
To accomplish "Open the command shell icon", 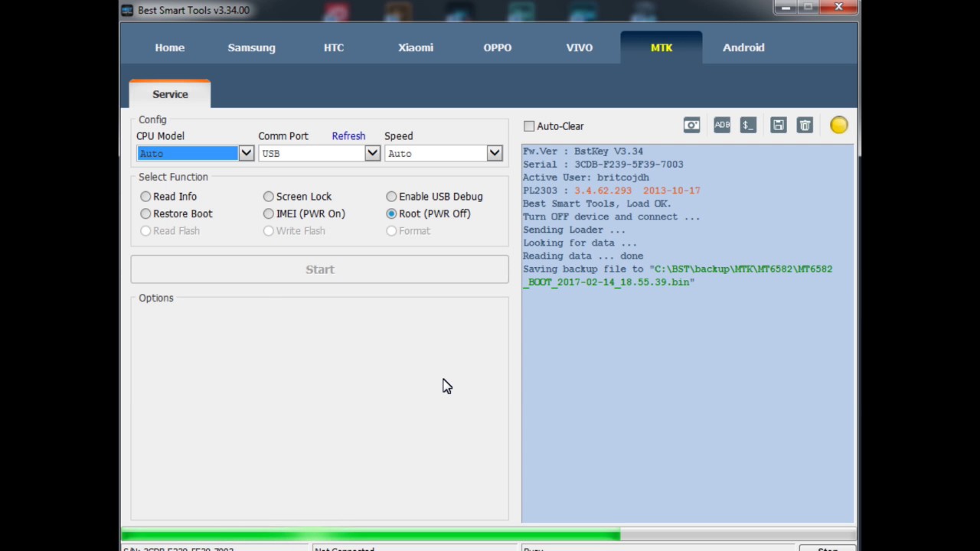I will pos(748,126).
